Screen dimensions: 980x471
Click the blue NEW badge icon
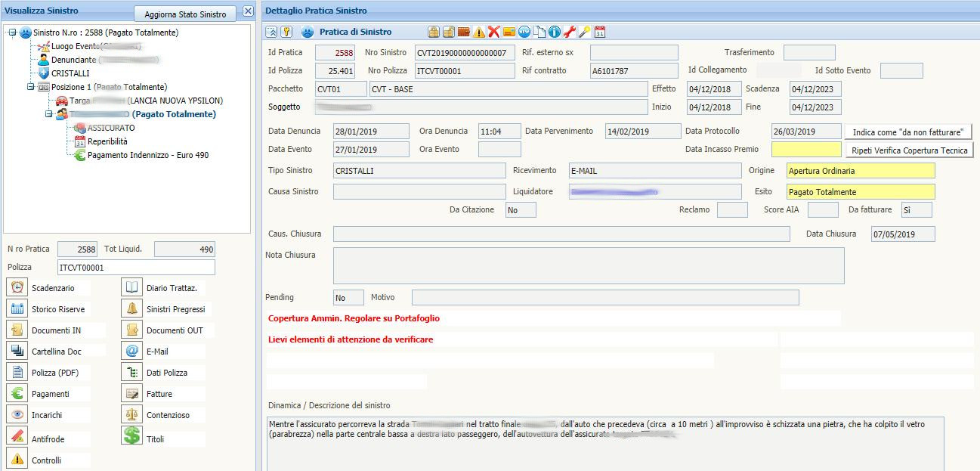(524, 32)
